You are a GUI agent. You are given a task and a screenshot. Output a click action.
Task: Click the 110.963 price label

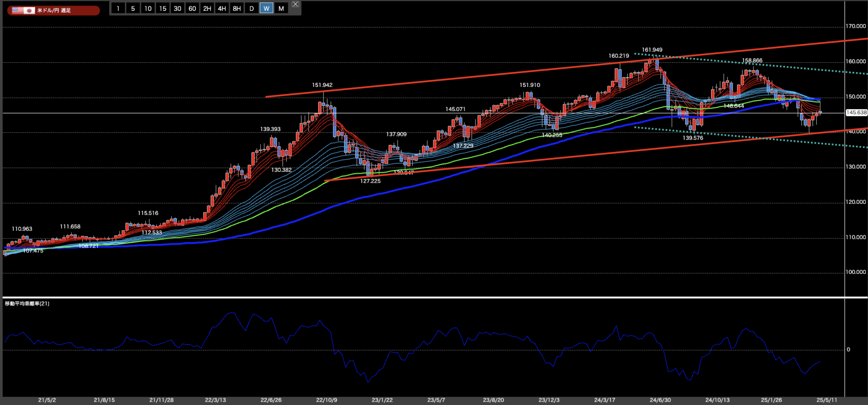coord(22,229)
